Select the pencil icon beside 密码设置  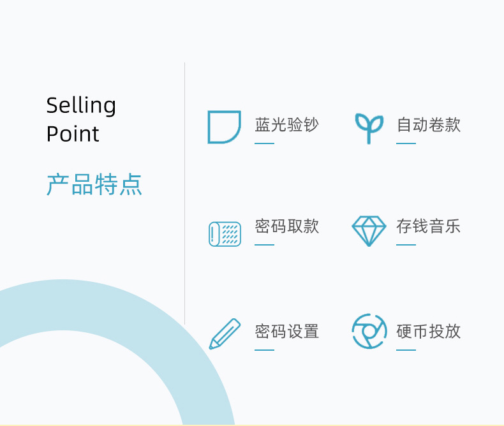[x=225, y=334]
